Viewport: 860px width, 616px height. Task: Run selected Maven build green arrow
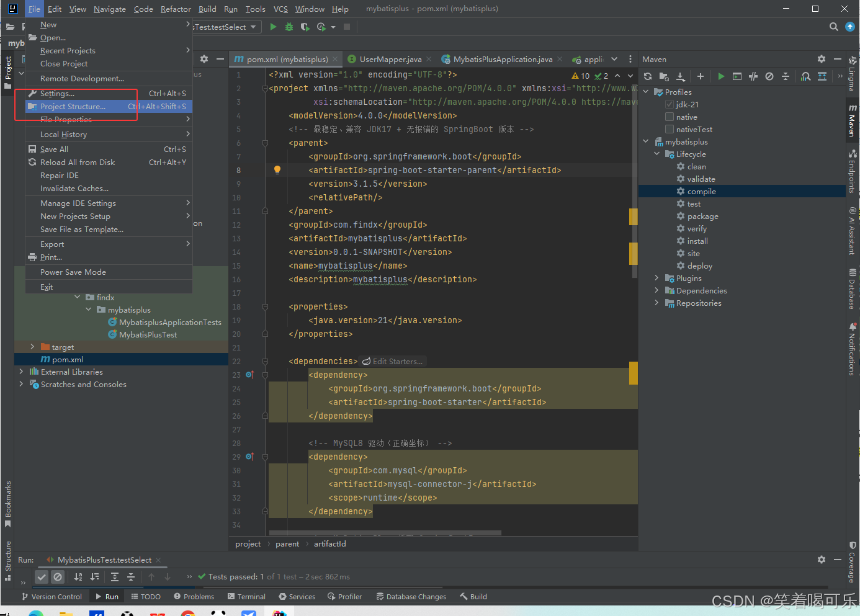pos(721,76)
